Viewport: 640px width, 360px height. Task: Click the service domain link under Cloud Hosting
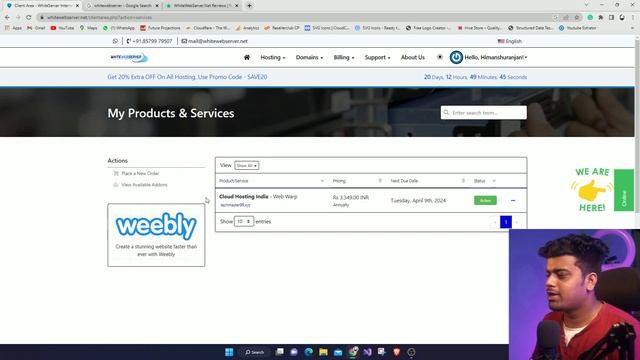pos(235,205)
